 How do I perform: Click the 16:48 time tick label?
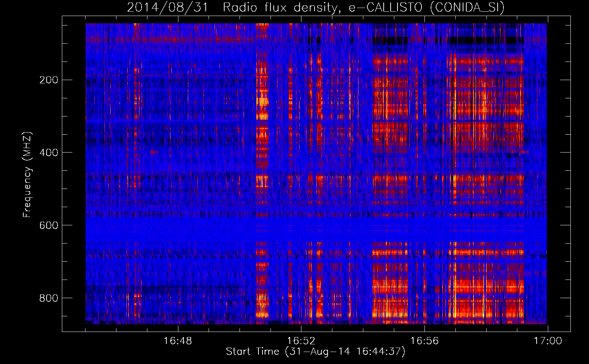[x=178, y=341]
